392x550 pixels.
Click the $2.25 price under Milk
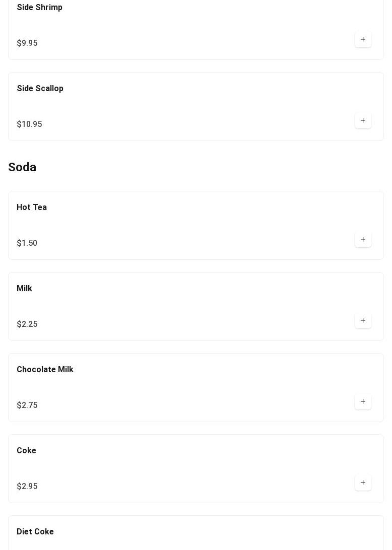(27, 324)
